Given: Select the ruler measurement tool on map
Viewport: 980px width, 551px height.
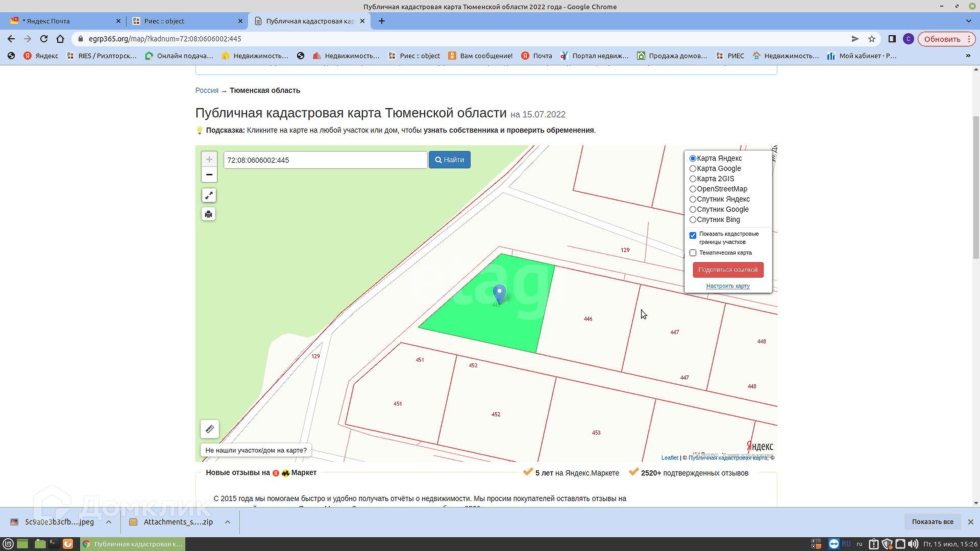Looking at the screenshot, I should click(x=210, y=429).
